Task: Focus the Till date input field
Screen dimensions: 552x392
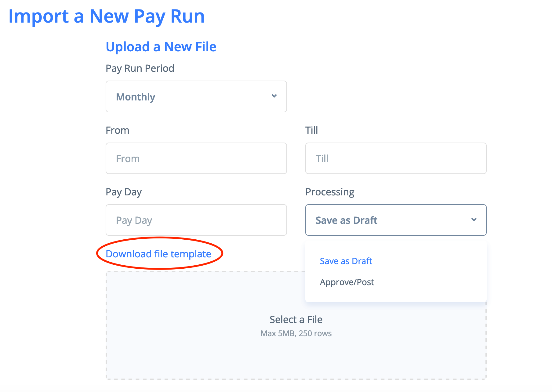Action: (396, 158)
